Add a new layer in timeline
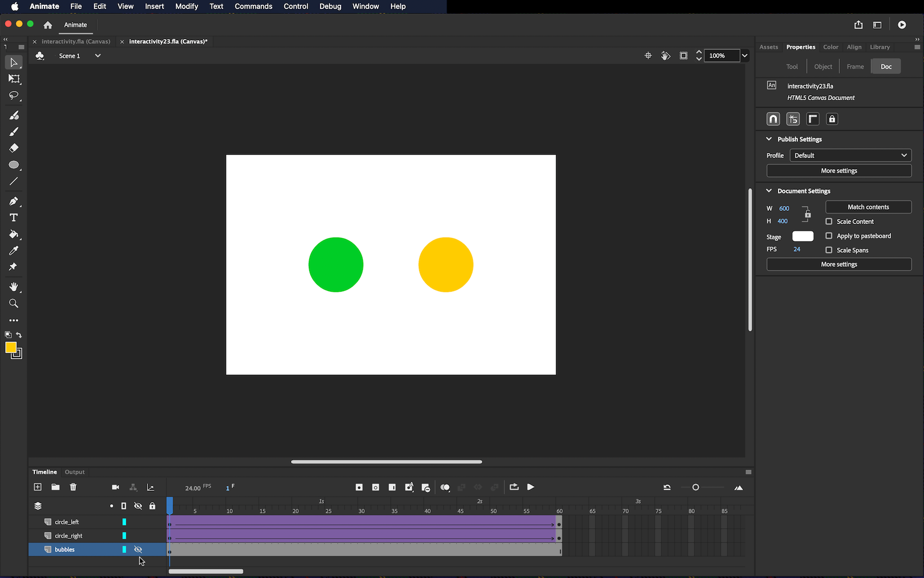The width and height of the screenshot is (924, 578). 37,487
